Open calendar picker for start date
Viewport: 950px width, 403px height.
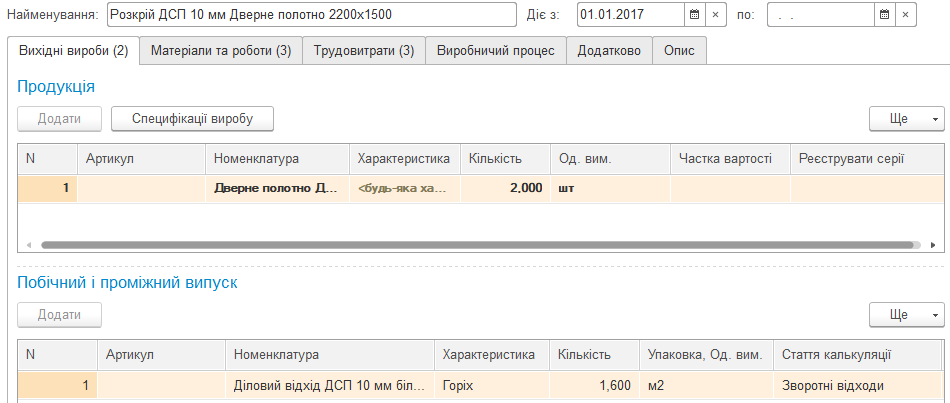point(694,15)
